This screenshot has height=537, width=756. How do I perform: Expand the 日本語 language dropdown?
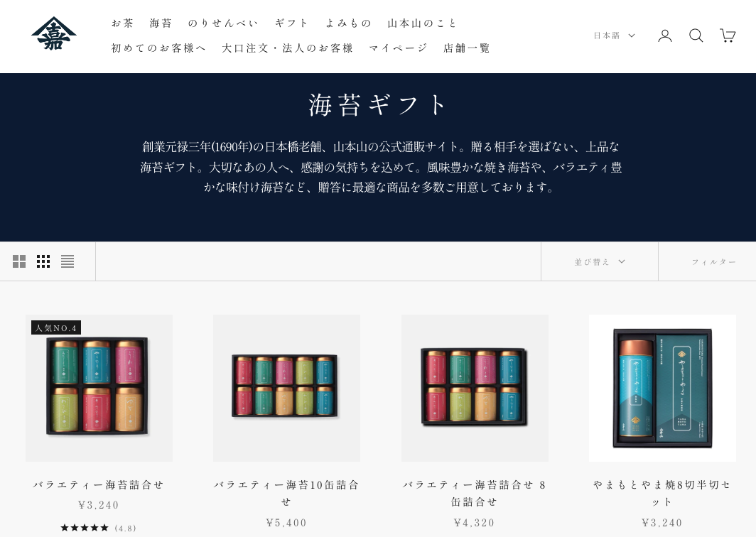point(614,36)
